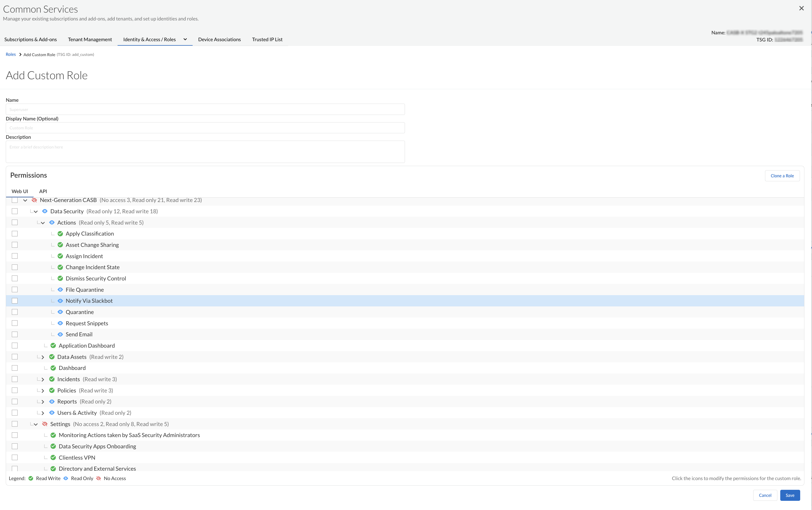Select the checkbox for Dashboard row

[x=15, y=368]
